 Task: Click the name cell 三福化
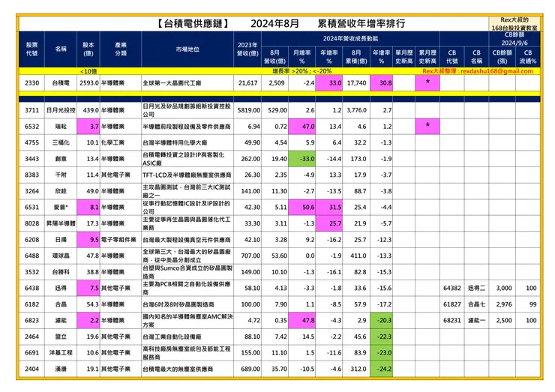(x=61, y=142)
